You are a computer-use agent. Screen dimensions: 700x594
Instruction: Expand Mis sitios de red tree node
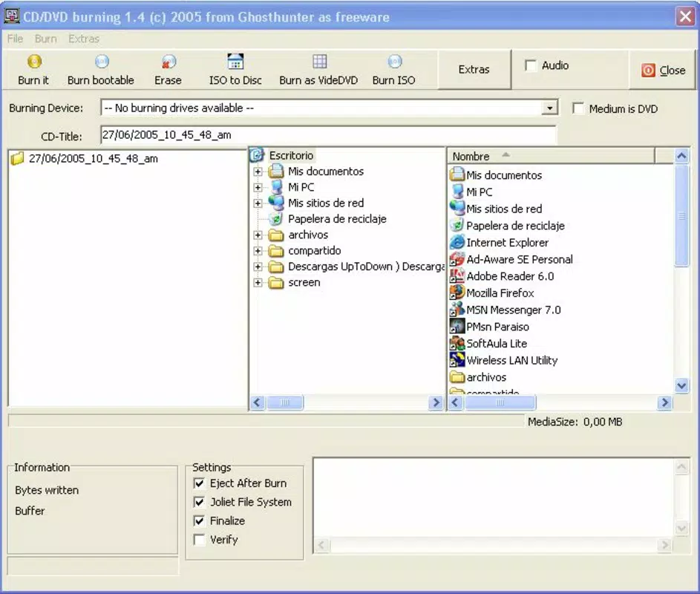click(258, 203)
